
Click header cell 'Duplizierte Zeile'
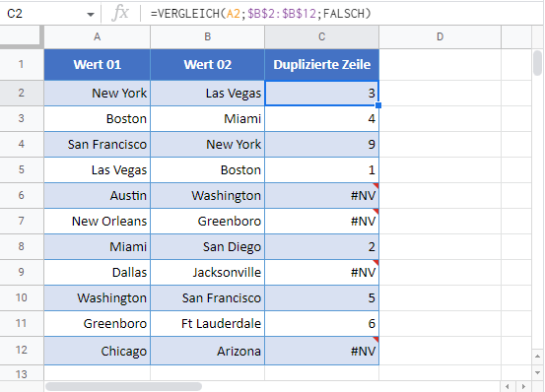pos(322,65)
